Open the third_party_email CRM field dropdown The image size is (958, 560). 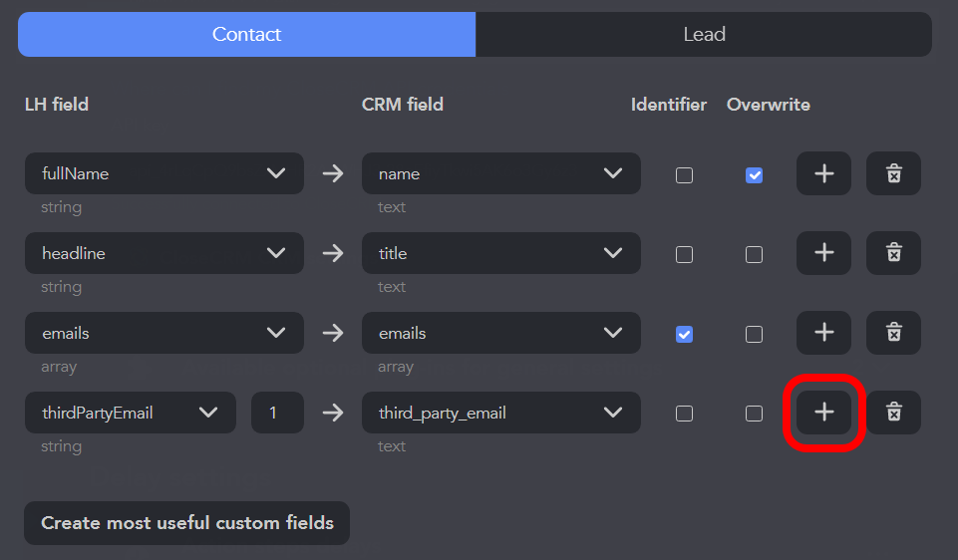[500, 413]
